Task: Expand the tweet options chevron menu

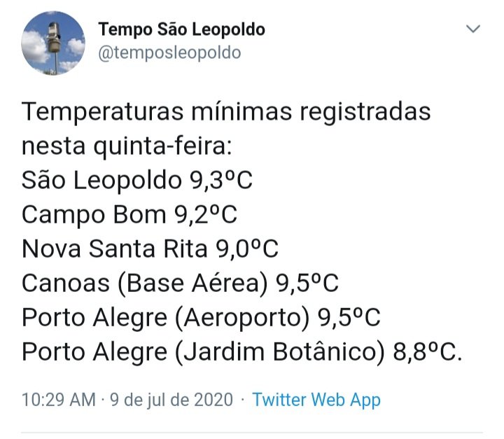Action: (x=473, y=29)
